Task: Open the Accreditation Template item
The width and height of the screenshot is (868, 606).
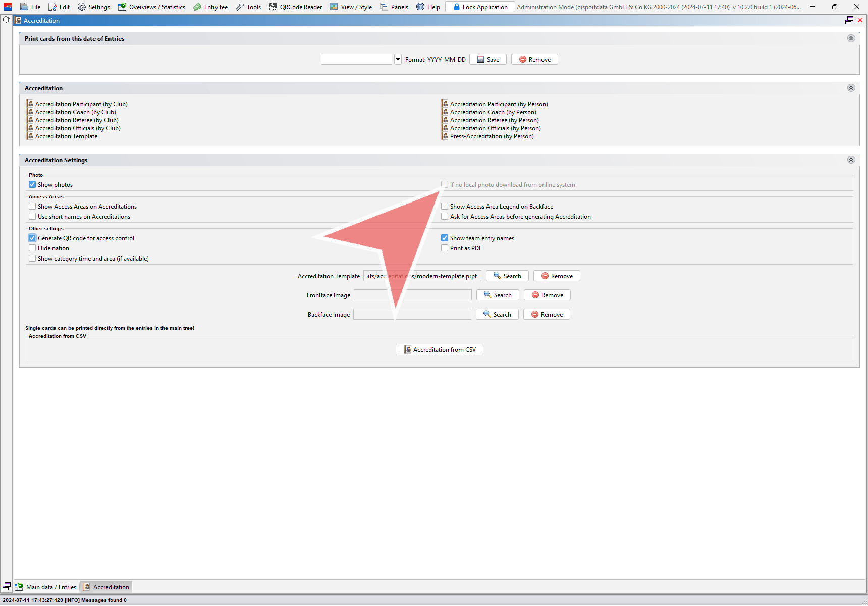Action: click(x=66, y=136)
